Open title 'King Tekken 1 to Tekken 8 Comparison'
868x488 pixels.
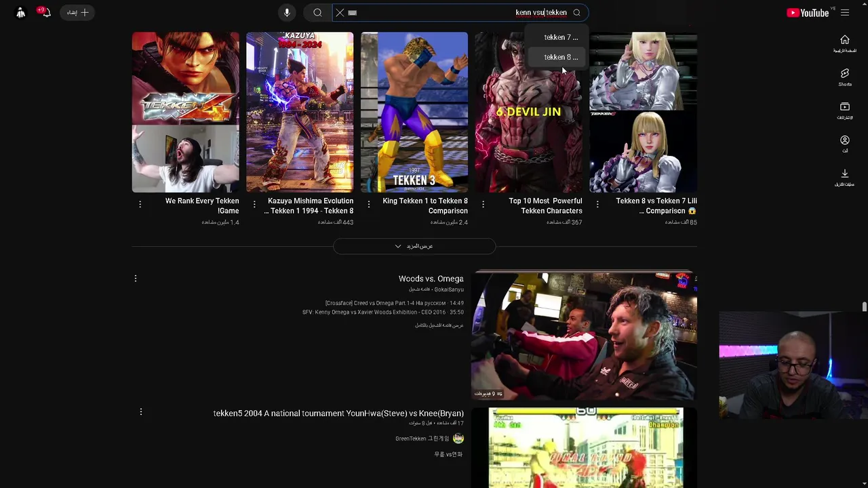(x=425, y=205)
